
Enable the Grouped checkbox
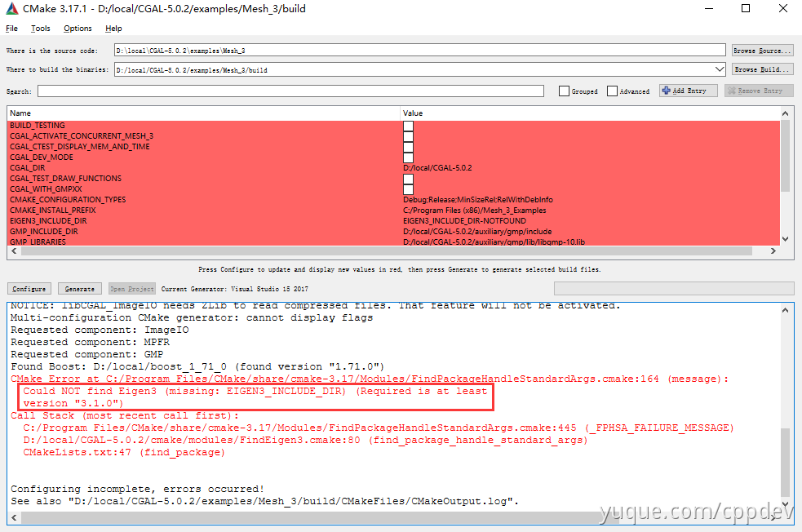point(564,91)
